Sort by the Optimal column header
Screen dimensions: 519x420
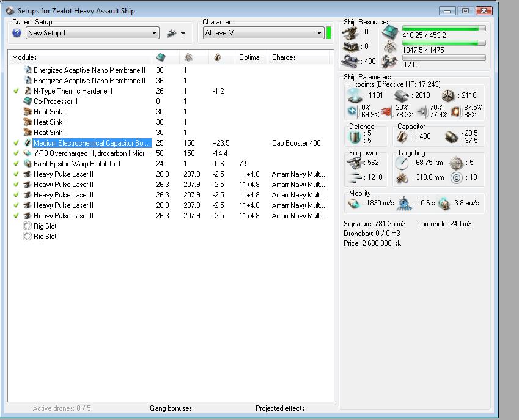pos(250,57)
